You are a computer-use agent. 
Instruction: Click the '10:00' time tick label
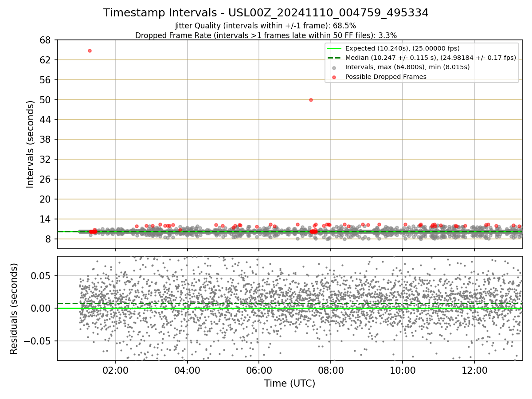click(403, 370)
